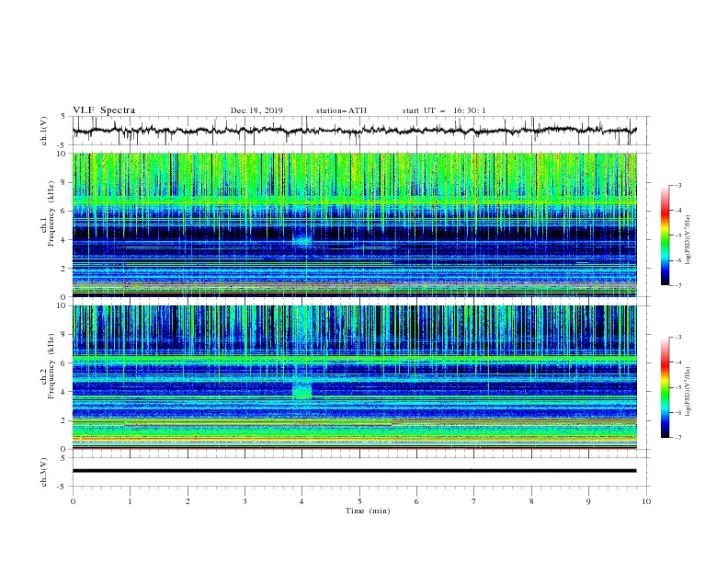Click the ch.2 Frequency (kHz) axis label
Image resolution: width=728 pixels, height=563 pixels.
(x=47, y=365)
